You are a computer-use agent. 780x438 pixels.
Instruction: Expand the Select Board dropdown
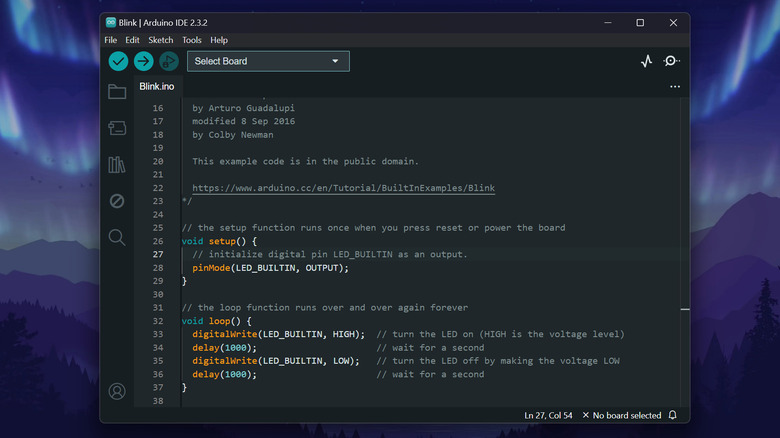[x=268, y=61]
